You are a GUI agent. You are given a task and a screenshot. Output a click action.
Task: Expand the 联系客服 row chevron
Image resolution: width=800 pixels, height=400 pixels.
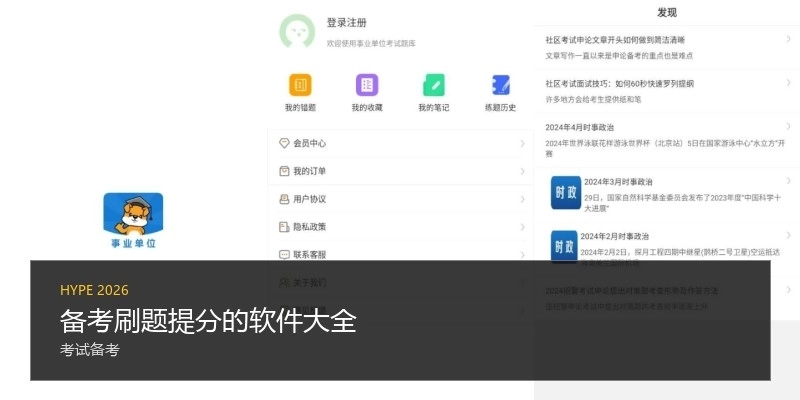(522, 254)
